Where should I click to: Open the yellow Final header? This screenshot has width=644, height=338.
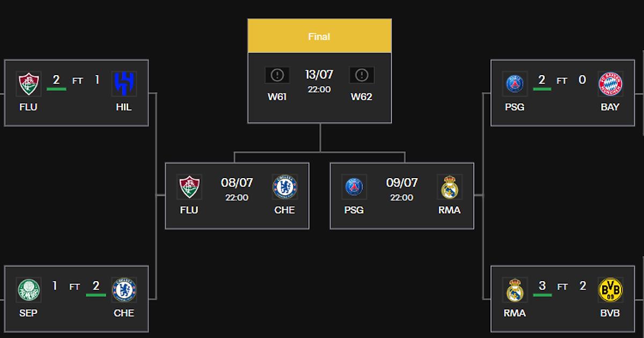coord(319,36)
